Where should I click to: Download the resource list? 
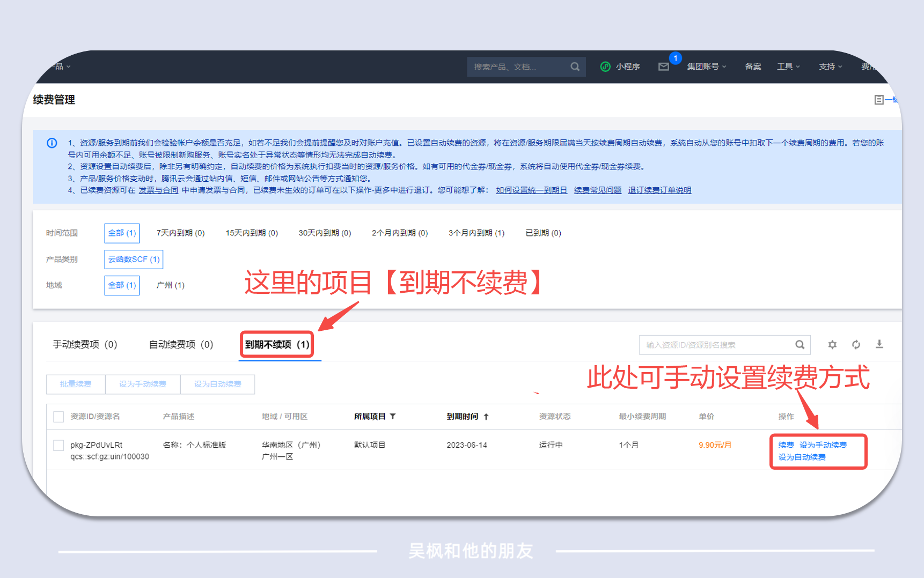(x=879, y=344)
